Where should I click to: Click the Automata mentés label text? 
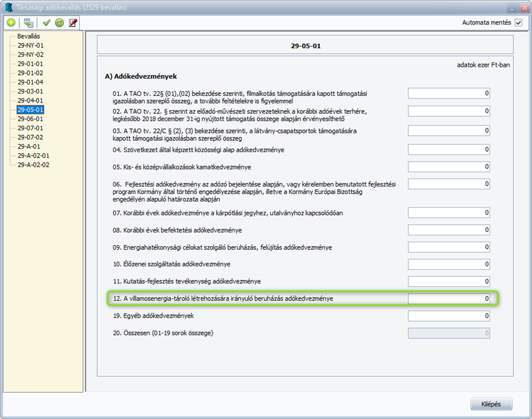point(486,23)
